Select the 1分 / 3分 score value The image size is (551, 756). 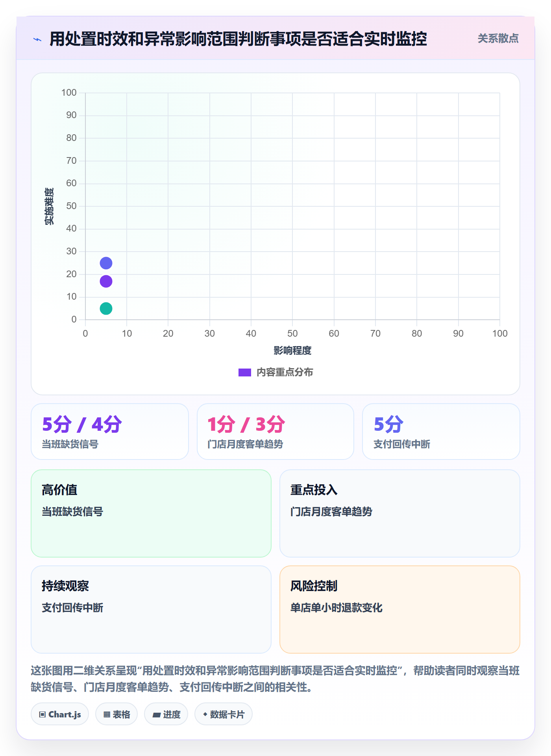pos(246,424)
